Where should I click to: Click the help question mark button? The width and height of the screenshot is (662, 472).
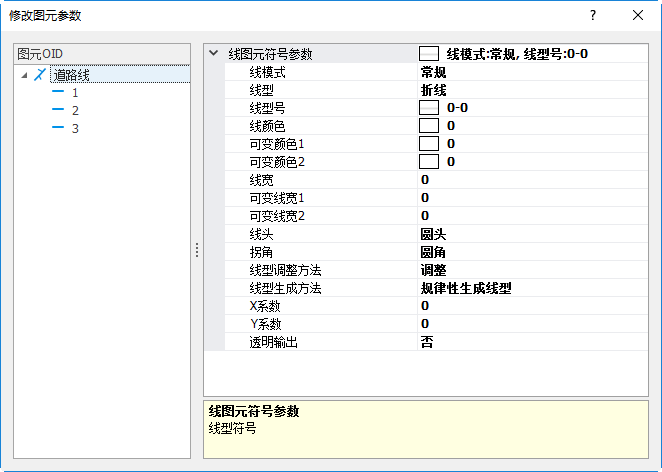pos(592,15)
